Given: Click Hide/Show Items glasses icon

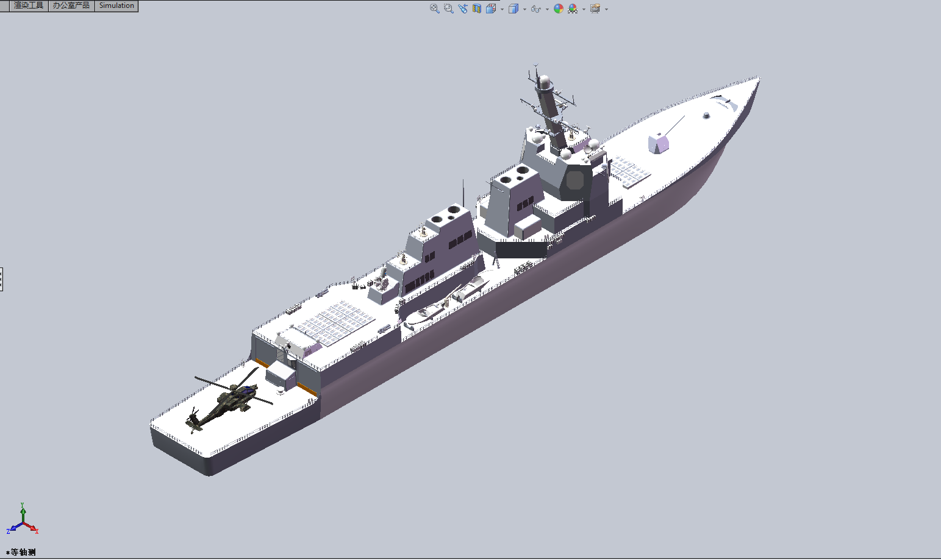Looking at the screenshot, I should click(536, 9).
